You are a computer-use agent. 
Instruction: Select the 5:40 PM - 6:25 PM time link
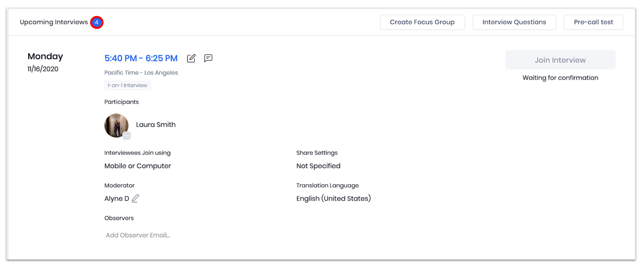coord(141,58)
